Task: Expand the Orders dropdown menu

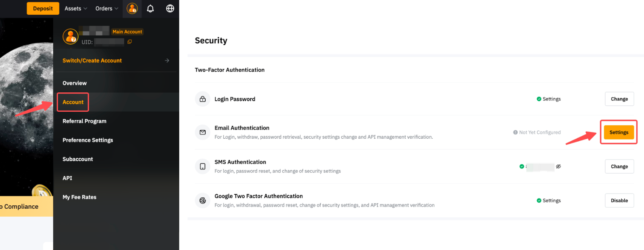Action: (x=107, y=8)
